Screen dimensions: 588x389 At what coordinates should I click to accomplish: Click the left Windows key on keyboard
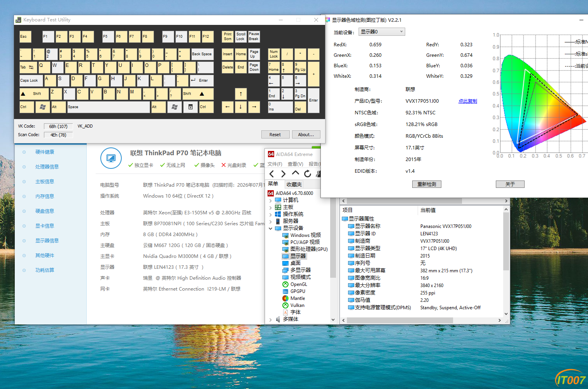point(43,107)
